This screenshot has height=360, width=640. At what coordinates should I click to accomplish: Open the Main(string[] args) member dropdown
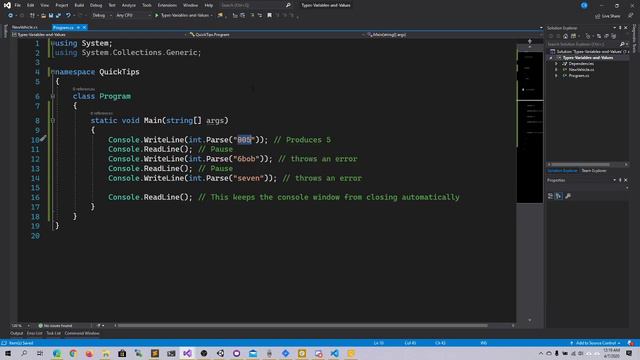pyautogui.click(x=454, y=35)
